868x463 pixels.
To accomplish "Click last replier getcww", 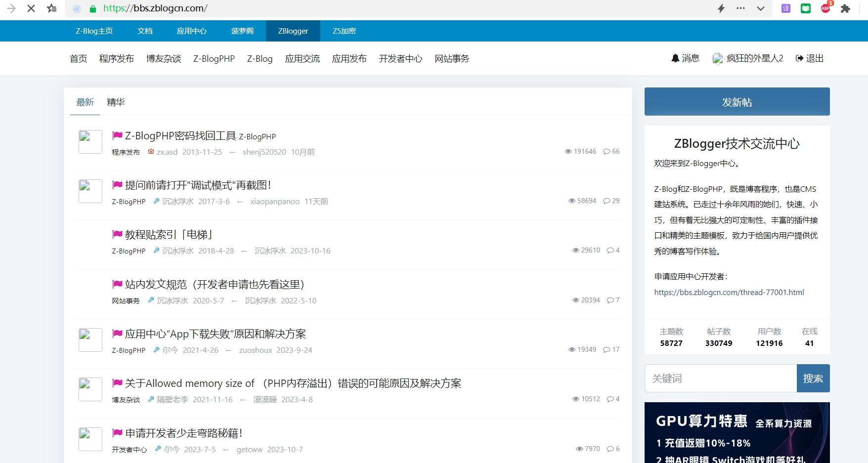I will pos(250,450).
